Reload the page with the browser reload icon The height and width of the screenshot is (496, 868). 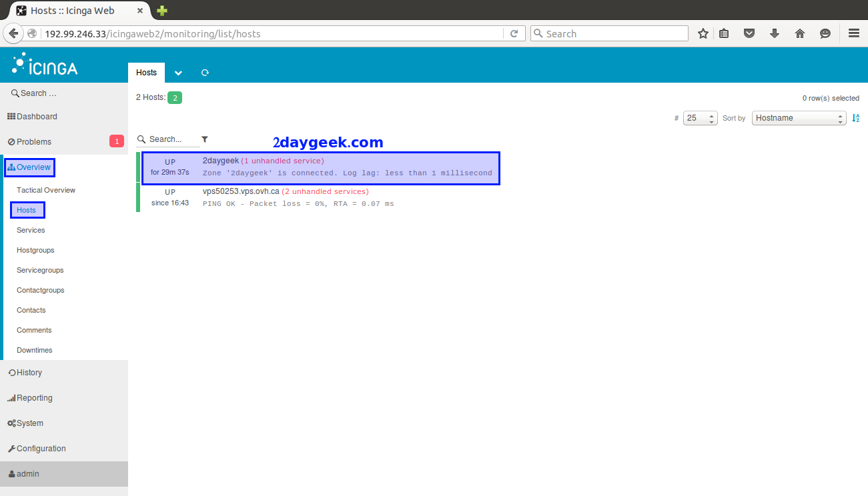[x=514, y=33]
